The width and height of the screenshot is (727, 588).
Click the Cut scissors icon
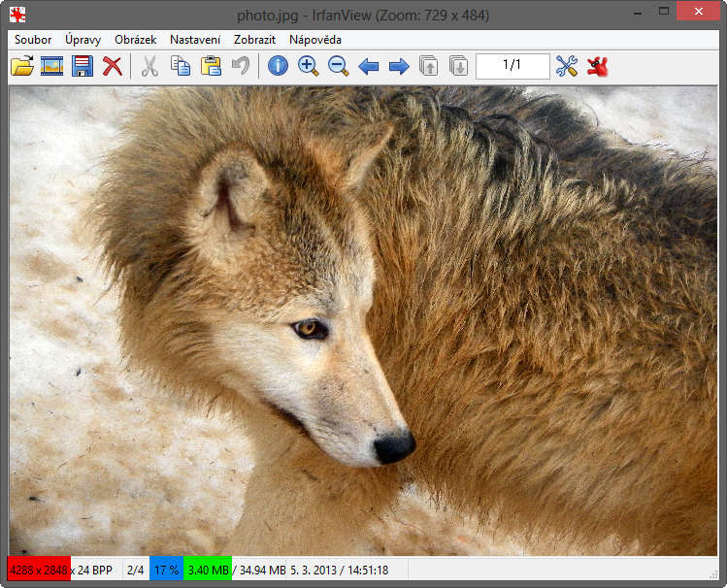[149, 66]
